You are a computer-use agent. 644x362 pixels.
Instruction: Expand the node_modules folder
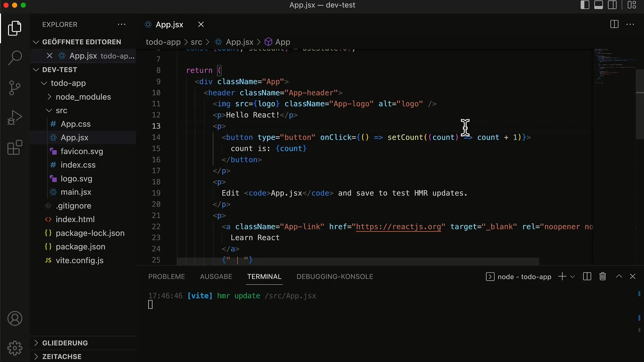pyautogui.click(x=83, y=97)
